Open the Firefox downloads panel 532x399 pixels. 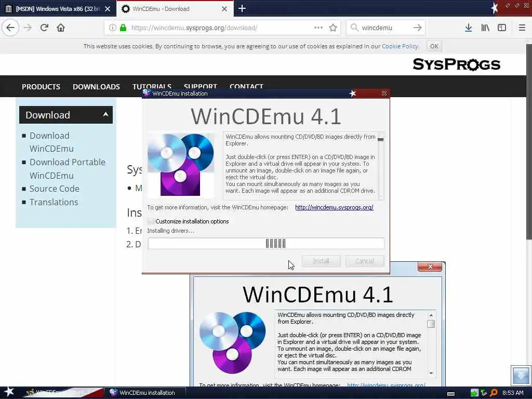[468, 28]
